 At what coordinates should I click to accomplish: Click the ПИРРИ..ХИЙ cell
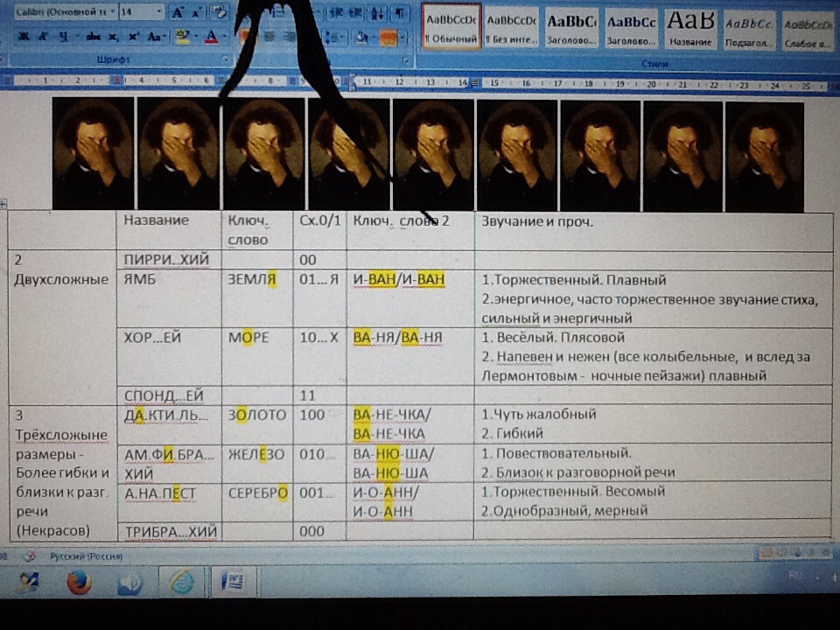tap(169, 260)
